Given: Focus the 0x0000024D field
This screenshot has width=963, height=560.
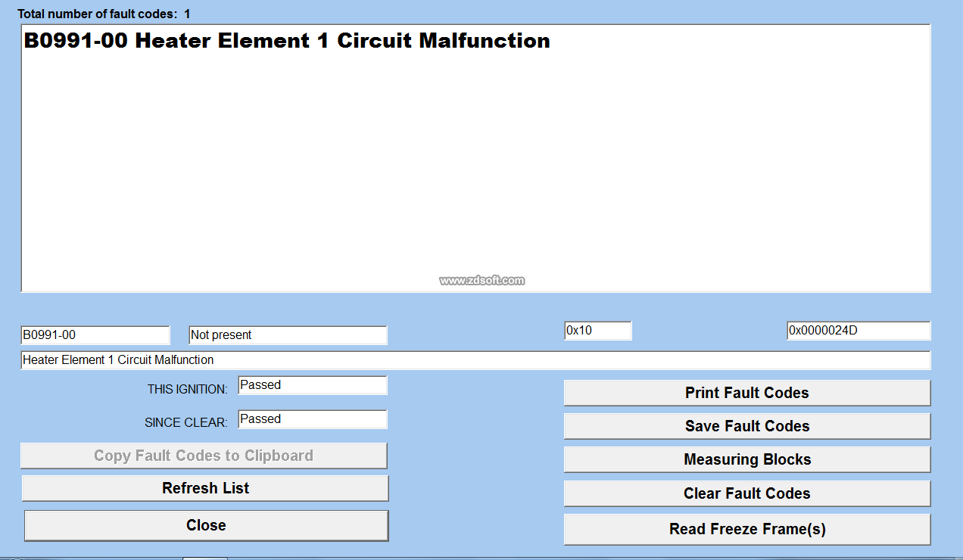Looking at the screenshot, I should tap(859, 331).
